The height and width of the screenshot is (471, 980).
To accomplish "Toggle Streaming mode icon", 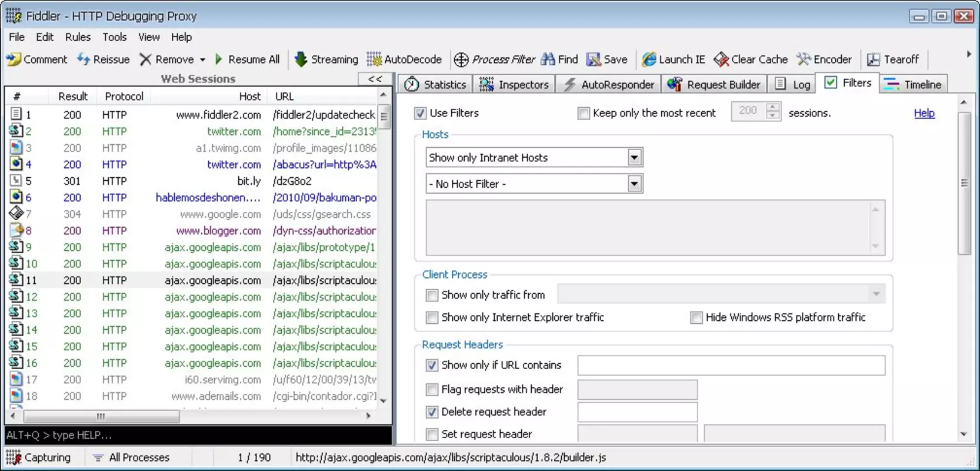I will pyautogui.click(x=301, y=59).
